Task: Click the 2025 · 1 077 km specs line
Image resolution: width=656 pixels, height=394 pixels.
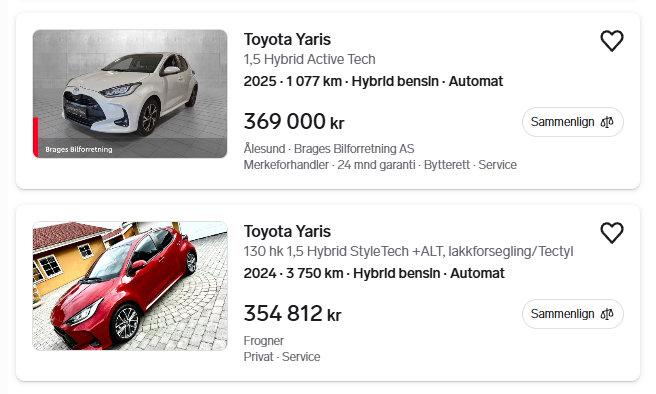Action: pyautogui.click(x=373, y=81)
